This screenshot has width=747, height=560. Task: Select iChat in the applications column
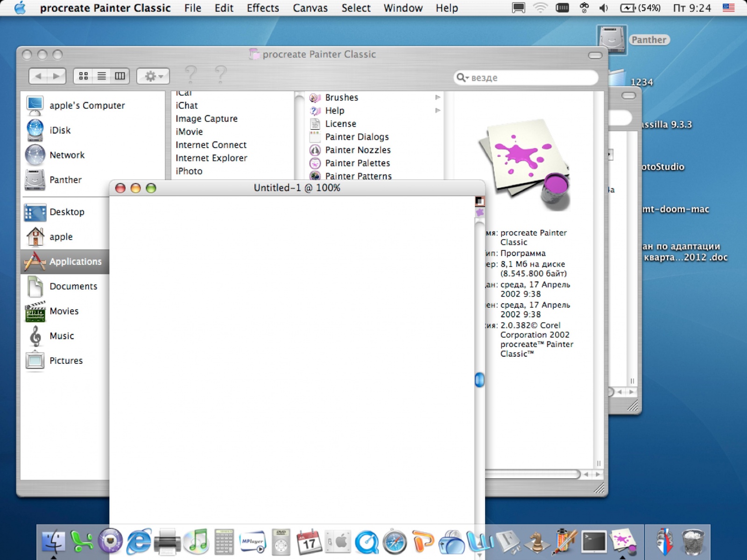pyautogui.click(x=187, y=106)
